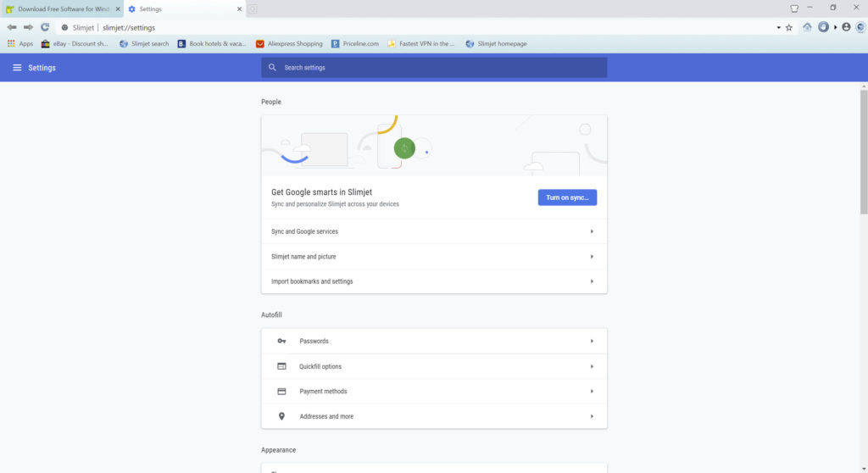Expand the Quickfill options arrow
Viewport: 868px width, 473px height.
(x=592, y=367)
